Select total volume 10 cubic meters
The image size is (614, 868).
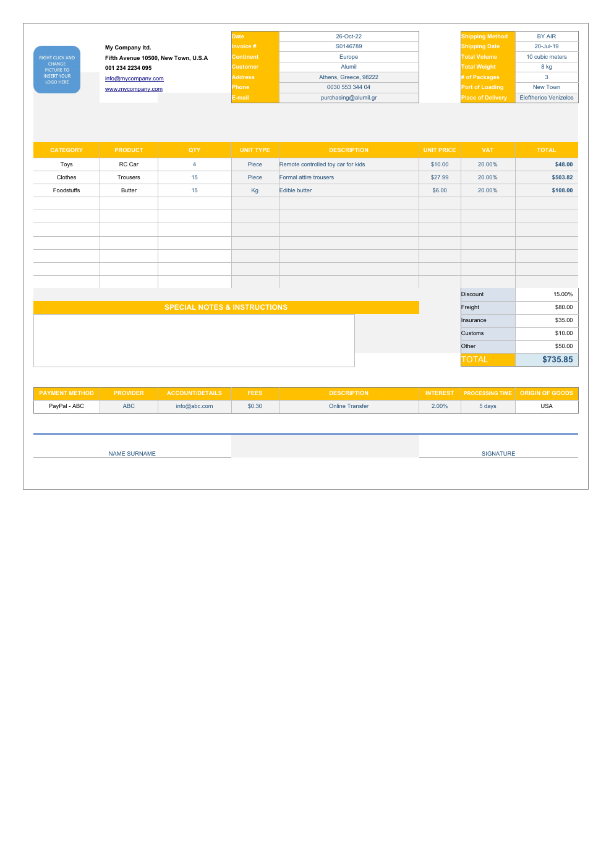tap(547, 57)
